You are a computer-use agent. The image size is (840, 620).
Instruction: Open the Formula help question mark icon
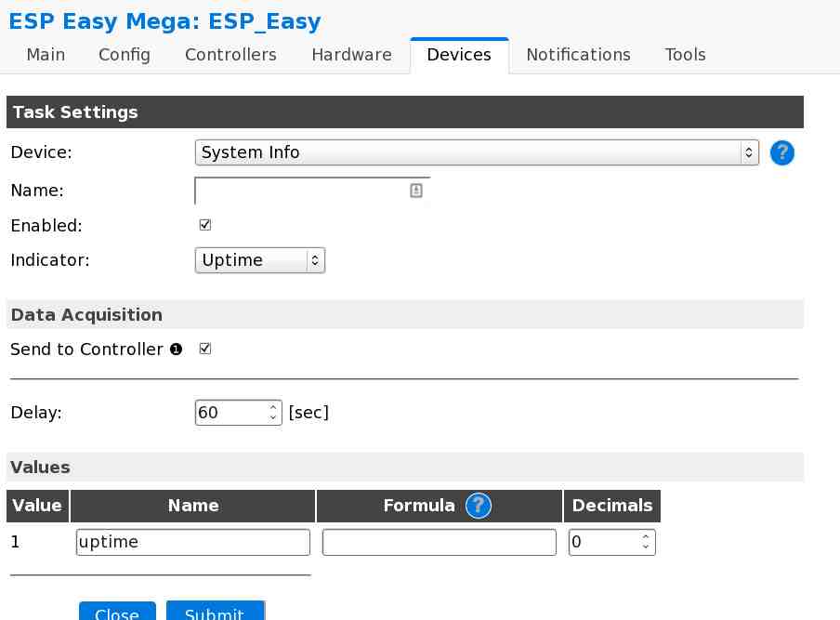(x=478, y=506)
